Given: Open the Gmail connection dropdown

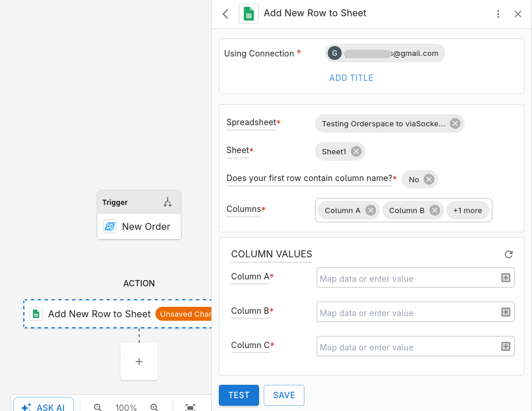Looking at the screenshot, I should (385, 54).
